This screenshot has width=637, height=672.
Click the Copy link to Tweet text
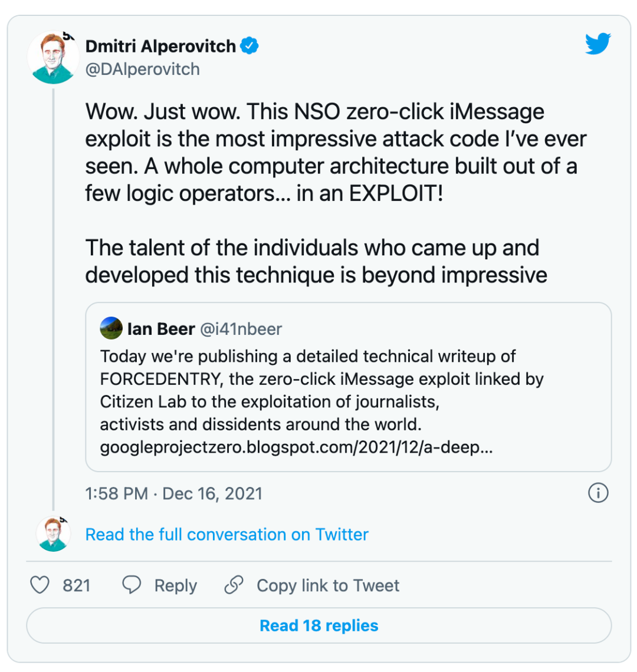point(328,585)
